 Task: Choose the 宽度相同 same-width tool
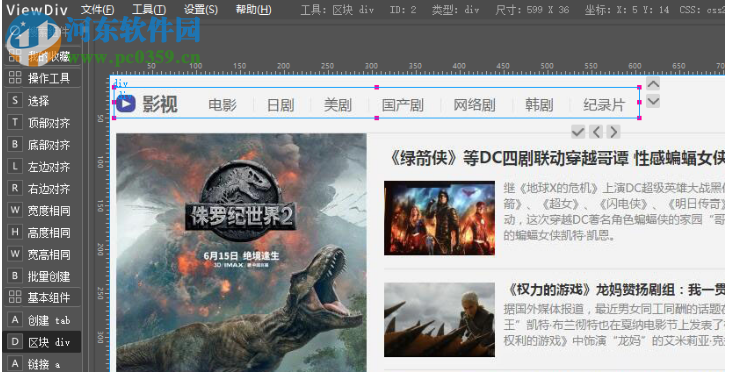[42, 210]
